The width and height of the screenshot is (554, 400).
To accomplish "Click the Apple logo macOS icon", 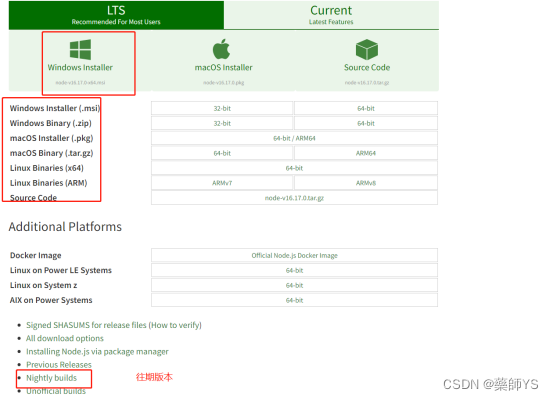I will coord(222,49).
